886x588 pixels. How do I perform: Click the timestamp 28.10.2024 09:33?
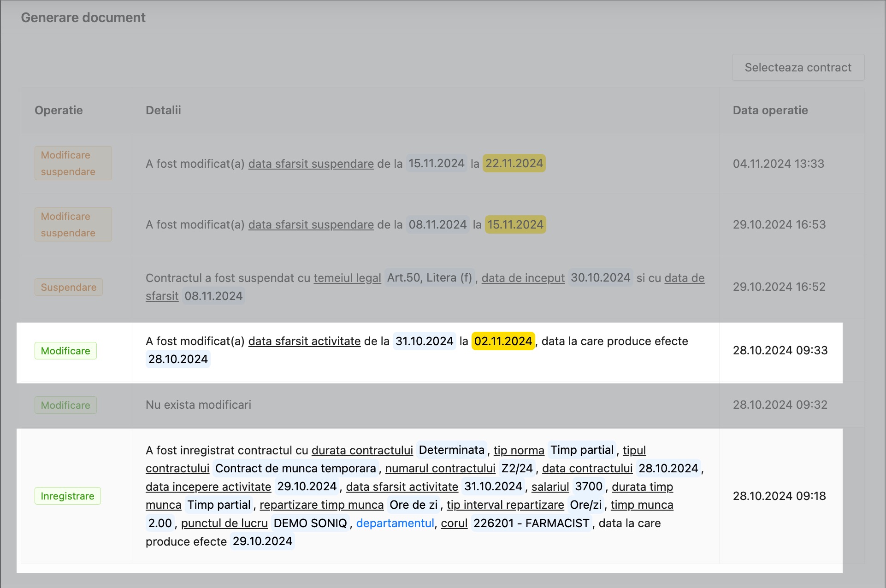780,350
